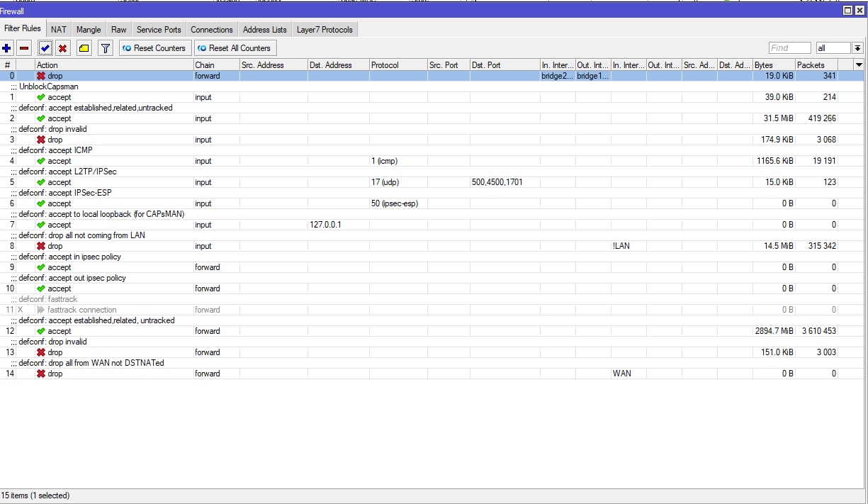
Task: Click the accept icon on 127.0.0.1 rule 7
Action: point(41,225)
